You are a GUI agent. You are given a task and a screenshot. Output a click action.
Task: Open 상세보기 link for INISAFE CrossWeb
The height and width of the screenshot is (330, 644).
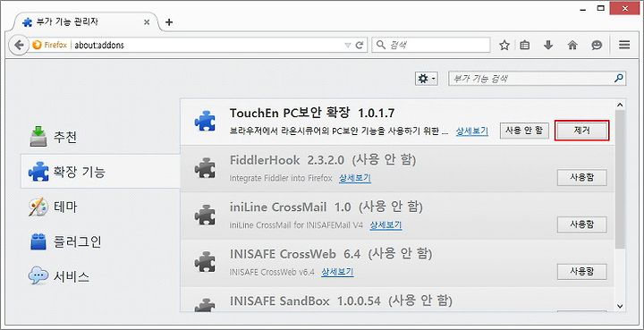coord(337,272)
